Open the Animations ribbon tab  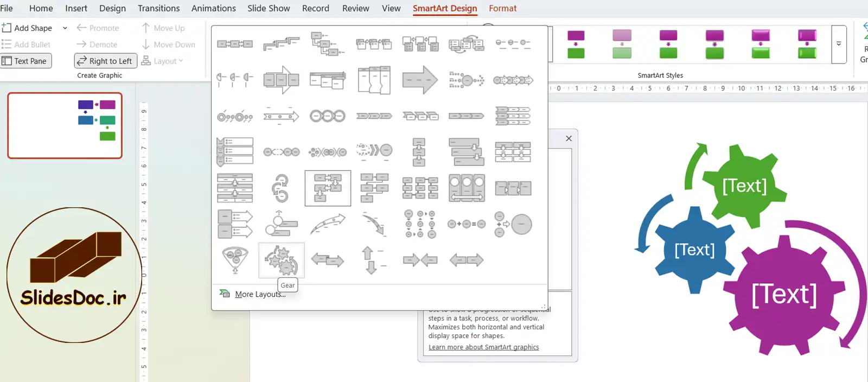(x=213, y=8)
